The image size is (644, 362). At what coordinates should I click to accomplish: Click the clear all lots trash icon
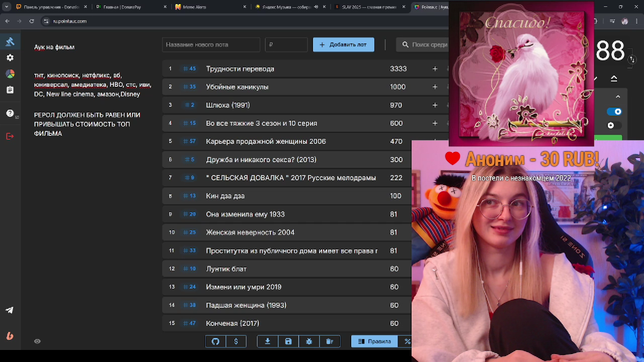click(330, 341)
